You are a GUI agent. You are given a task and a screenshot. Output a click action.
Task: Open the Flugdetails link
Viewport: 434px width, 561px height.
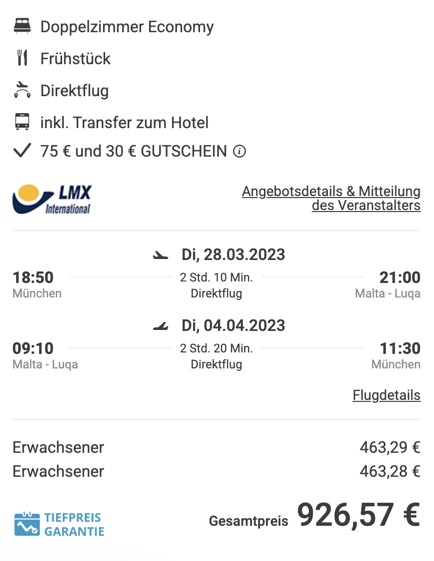(x=386, y=395)
